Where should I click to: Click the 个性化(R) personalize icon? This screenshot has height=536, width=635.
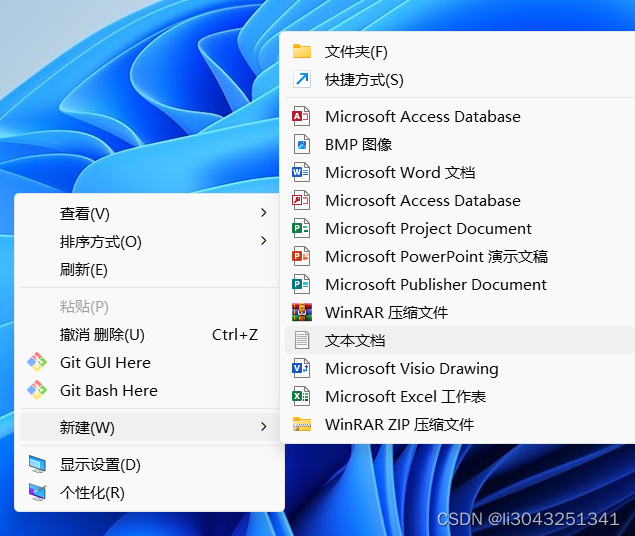(37, 492)
